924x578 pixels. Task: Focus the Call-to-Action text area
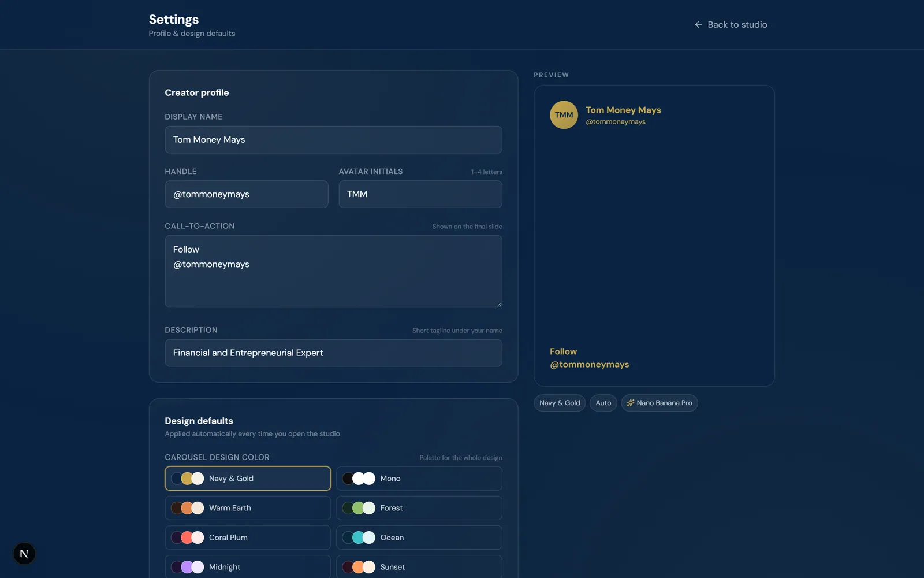click(333, 271)
